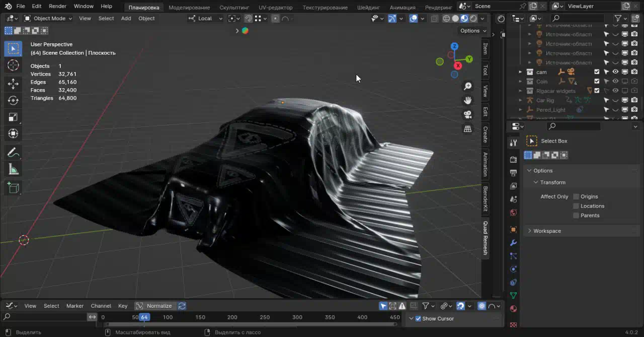This screenshot has width=644, height=337.
Task: Switch to solid viewport shading
Action: coord(455,18)
